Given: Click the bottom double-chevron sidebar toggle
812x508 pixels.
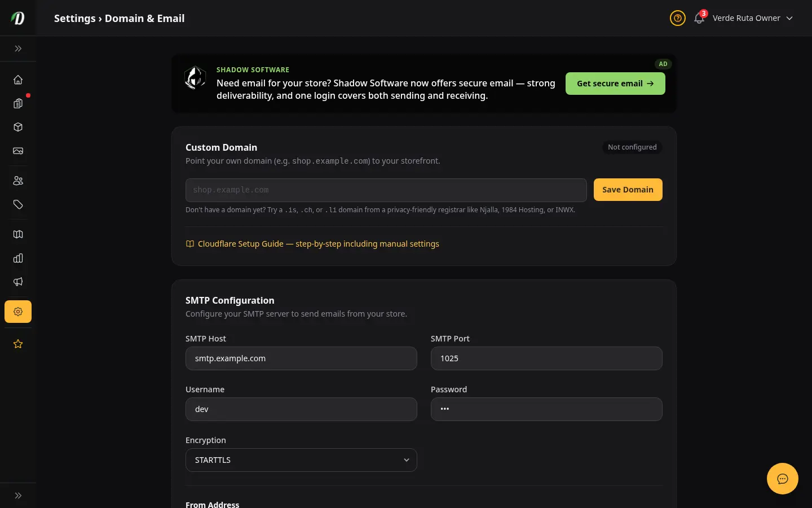Looking at the screenshot, I should click(18, 496).
